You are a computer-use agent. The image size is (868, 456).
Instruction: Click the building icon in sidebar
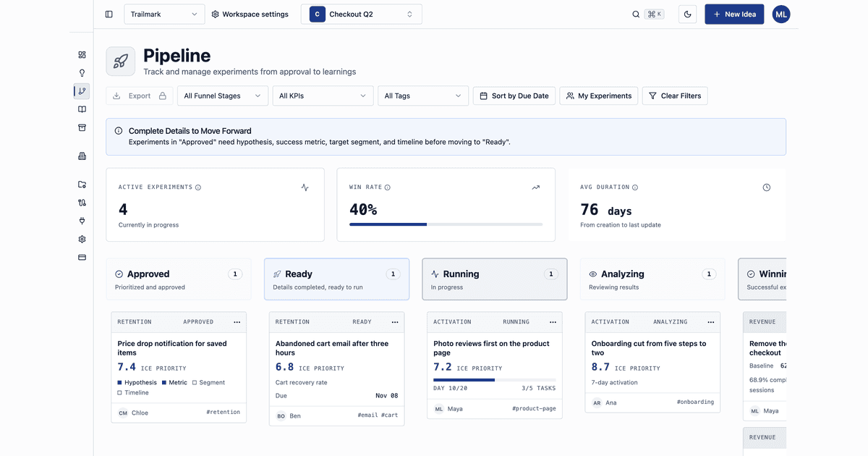82,156
